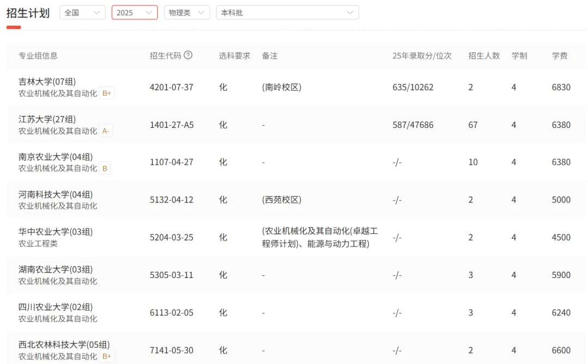The height and width of the screenshot is (364, 588).
Task: Select the 招生计划 tab heading
Action: 28,13
